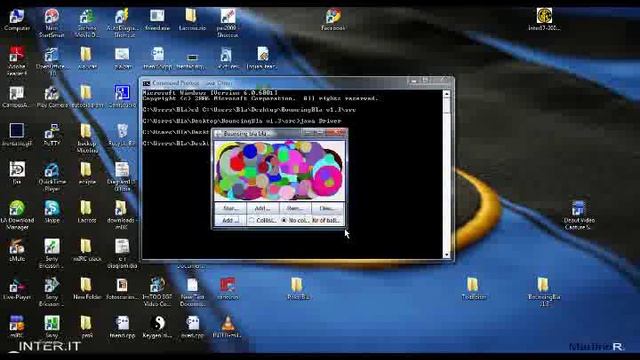
Task: Open the Inter07-200 desktop icon
Action: point(544,20)
